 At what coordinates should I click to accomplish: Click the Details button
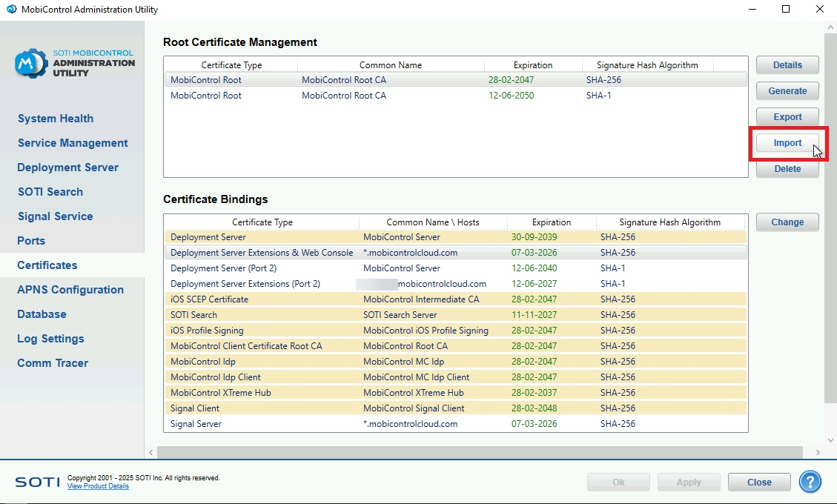pyautogui.click(x=787, y=64)
